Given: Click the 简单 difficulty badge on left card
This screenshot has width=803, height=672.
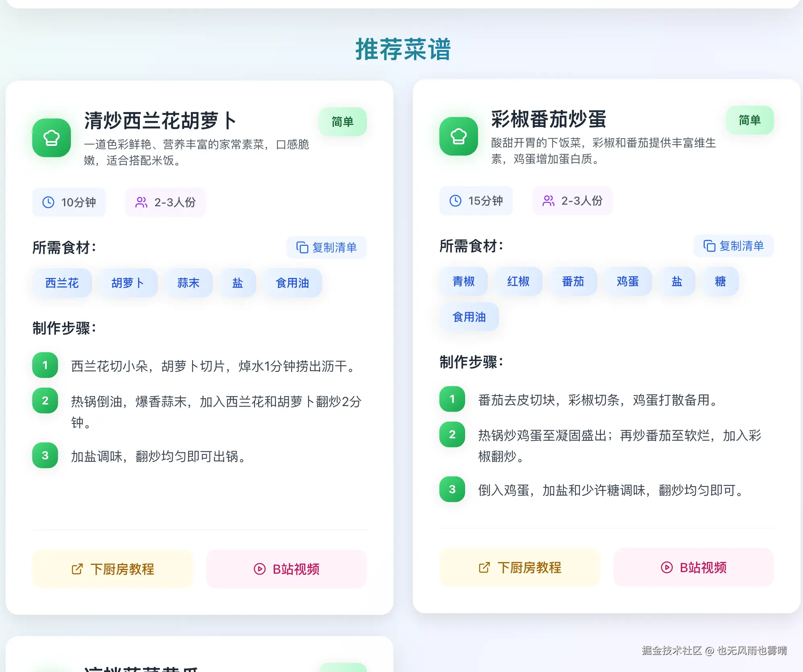Looking at the screenshot, I should pos(342,122).
